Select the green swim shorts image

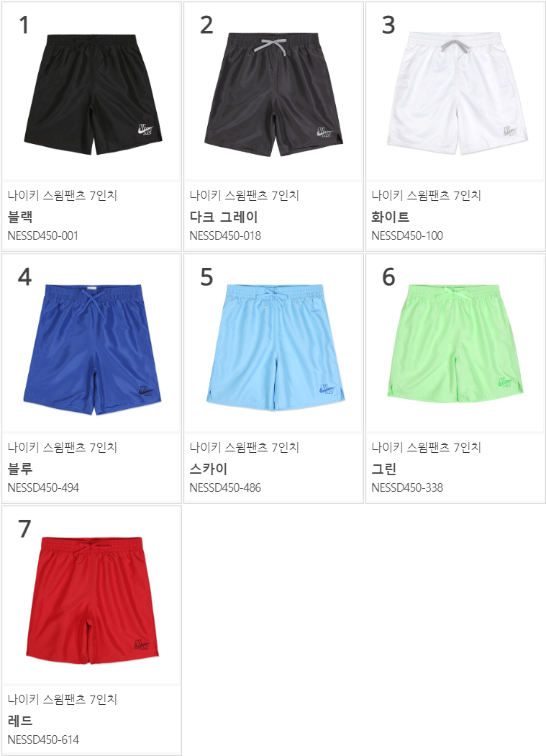pos(455,344)
